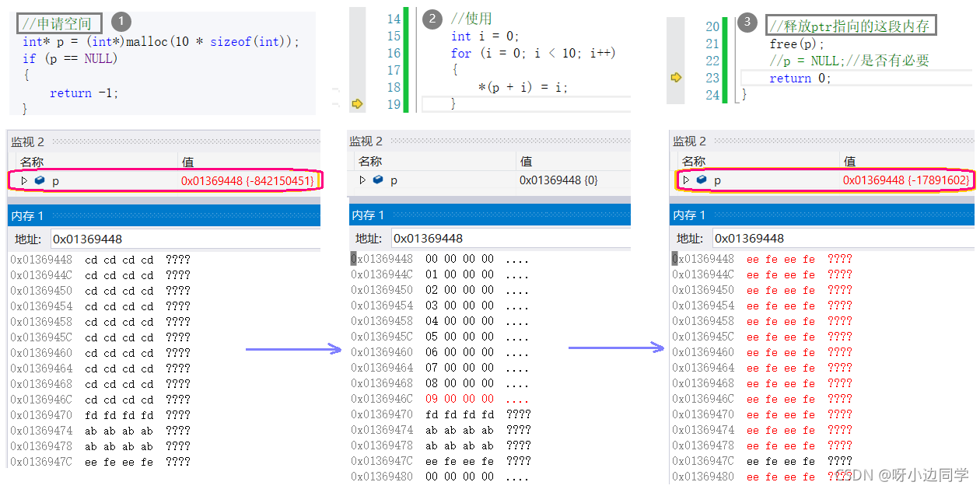This screenshot has width=980, height=489.
Task: Click the code line free(p);
Action: coord(796,44)
